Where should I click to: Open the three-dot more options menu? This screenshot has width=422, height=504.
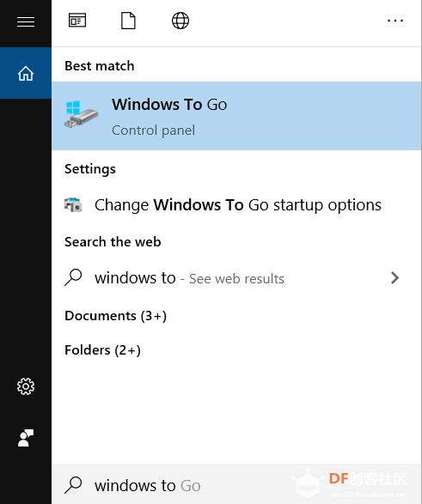click(395, 21)
